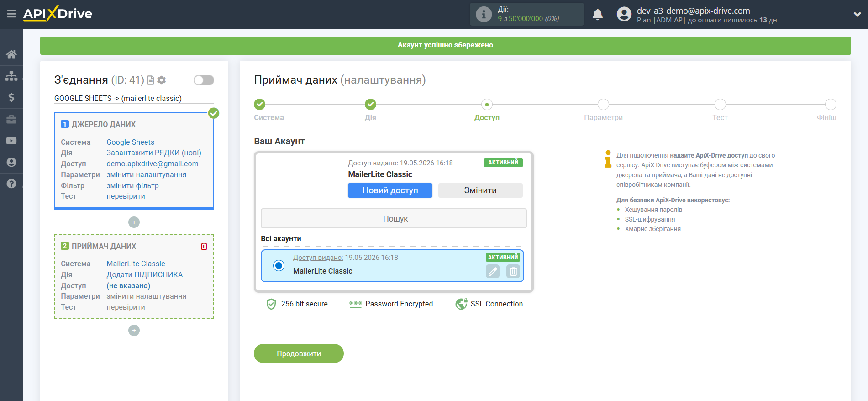Go to the Параметри step

pos(603,105)
